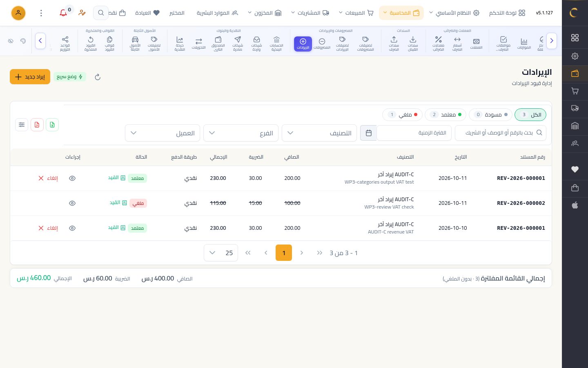View the cancelled REV-2026-000002 entry via eye icon
The image size is (588, 368).
point(72,203)
